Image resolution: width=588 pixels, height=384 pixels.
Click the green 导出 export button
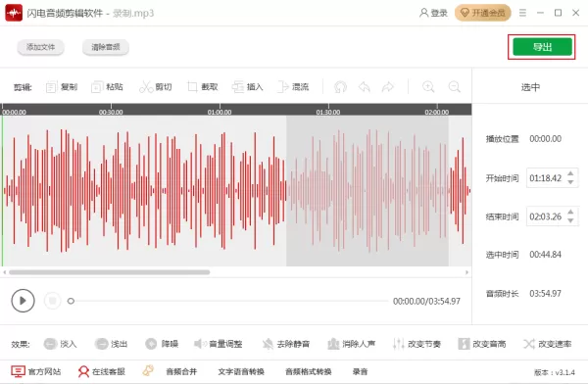click(542, 47)
